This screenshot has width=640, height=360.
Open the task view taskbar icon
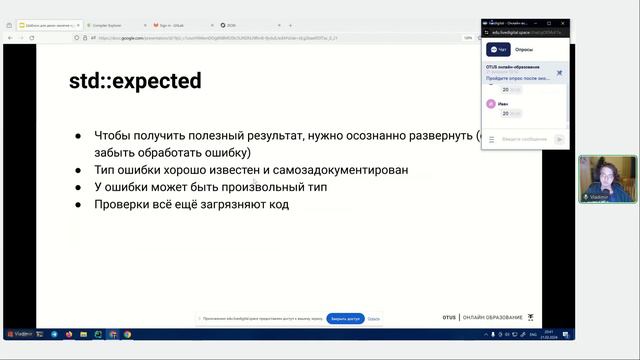tap(40, 334)
